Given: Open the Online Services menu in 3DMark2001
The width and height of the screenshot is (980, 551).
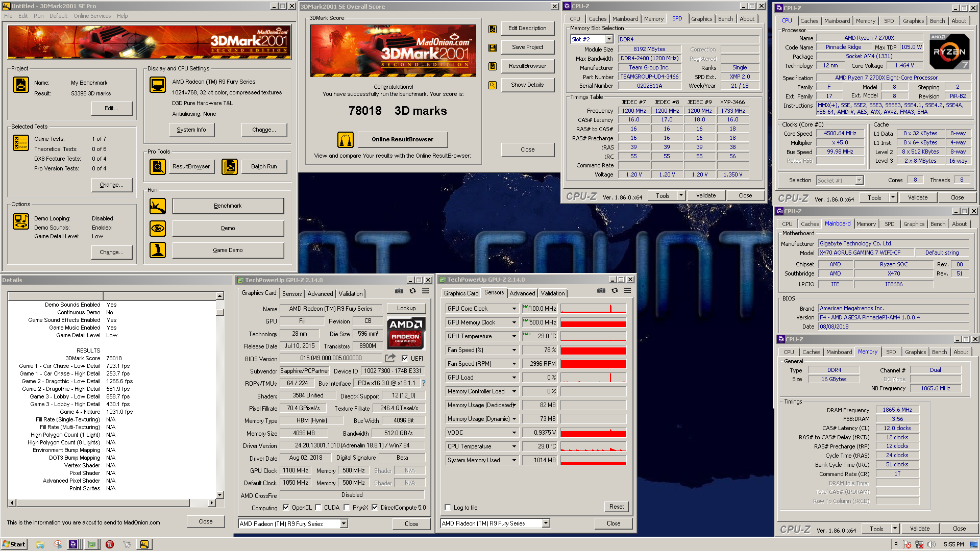Looking at the screenshot, I should coord(92,16).
